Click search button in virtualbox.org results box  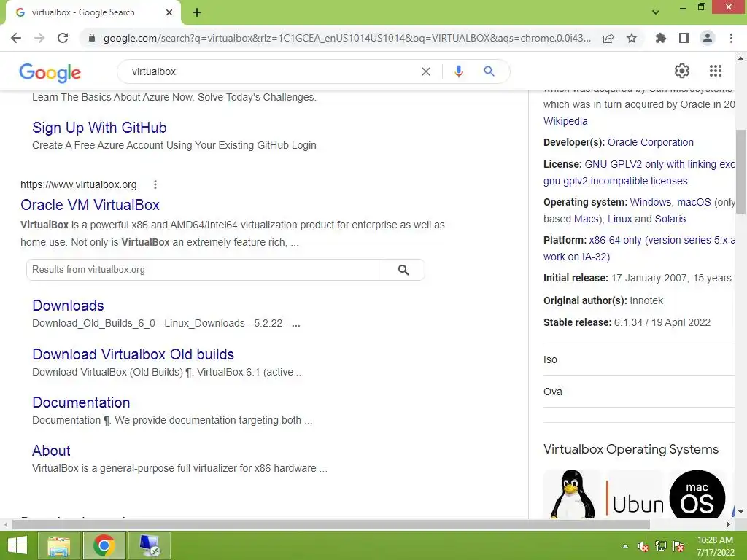click(x=403, y=270)
